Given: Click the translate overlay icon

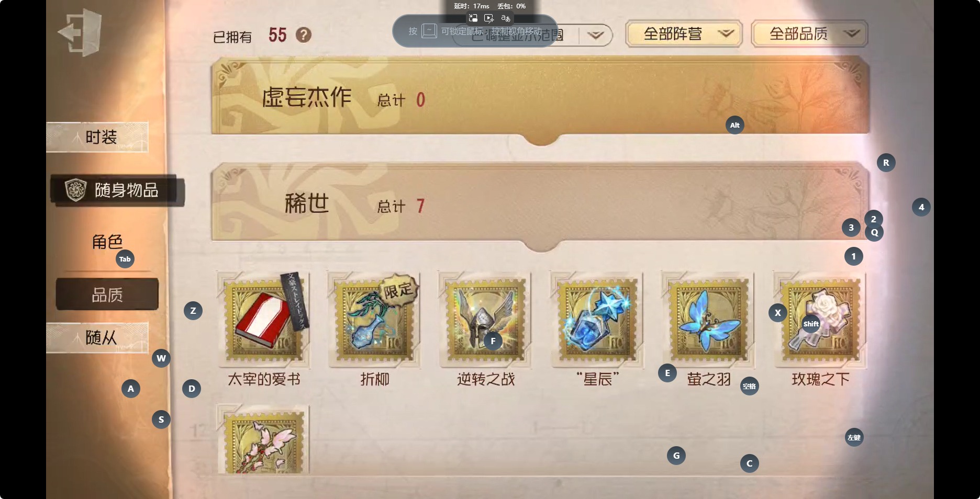Looking at the screenshot, I should coord(506,18).
